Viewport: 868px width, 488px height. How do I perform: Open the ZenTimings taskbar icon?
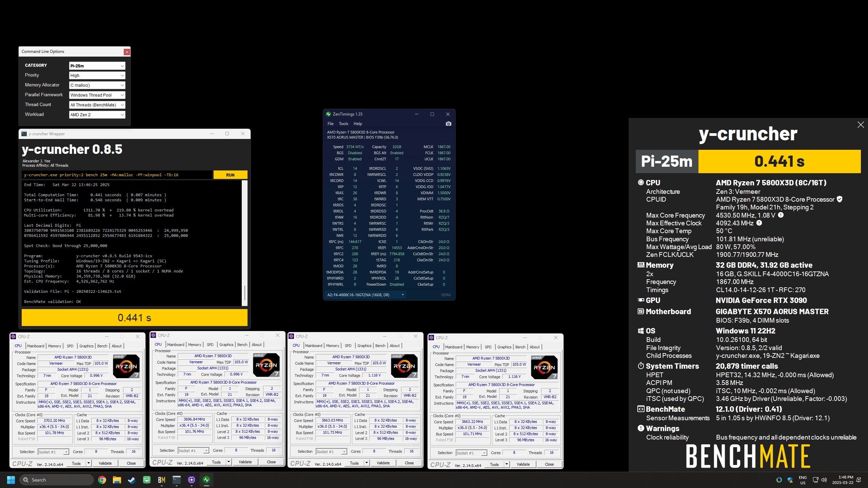[x=206, y=480]
